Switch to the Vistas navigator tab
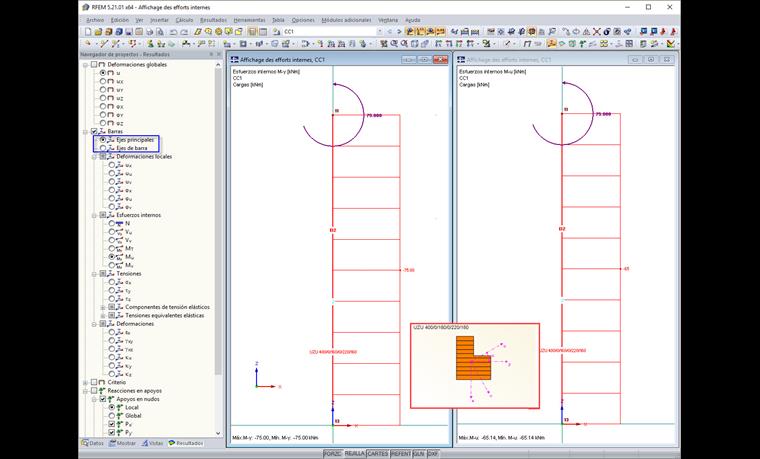The image size is (760, 459). pos(152,443)
